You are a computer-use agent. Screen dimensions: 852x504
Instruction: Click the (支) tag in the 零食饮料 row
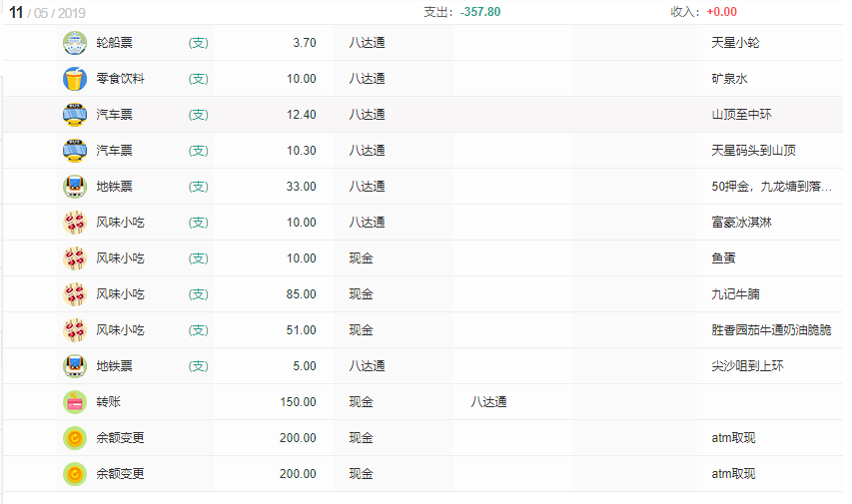click(x=199, y=79)
